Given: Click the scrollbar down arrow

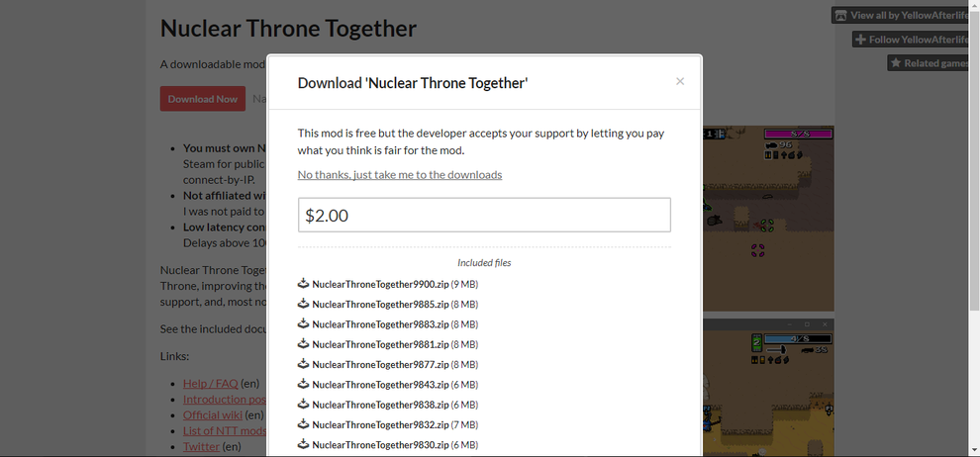Looking at the screenshot, I should (x=974, y=450).
